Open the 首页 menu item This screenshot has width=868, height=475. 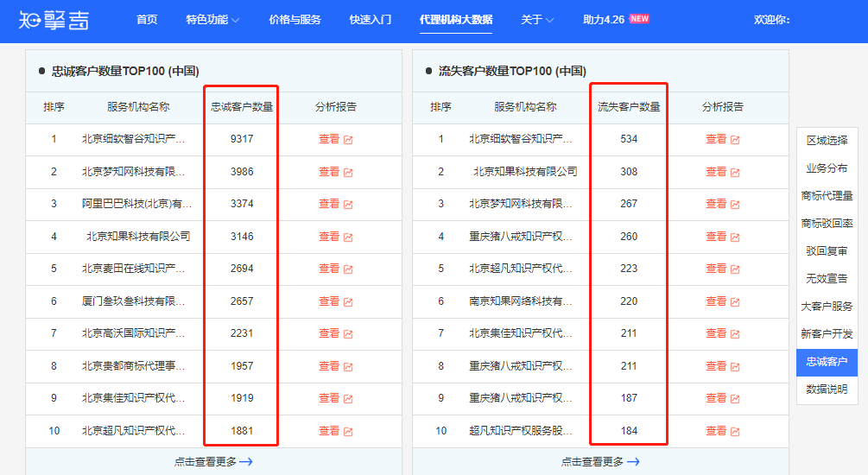point(147,20)
